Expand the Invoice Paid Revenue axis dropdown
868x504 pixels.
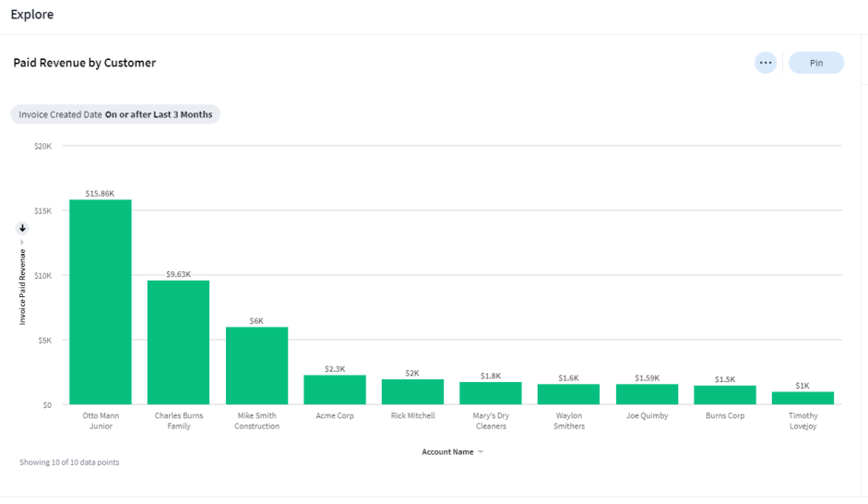(22, 242)
